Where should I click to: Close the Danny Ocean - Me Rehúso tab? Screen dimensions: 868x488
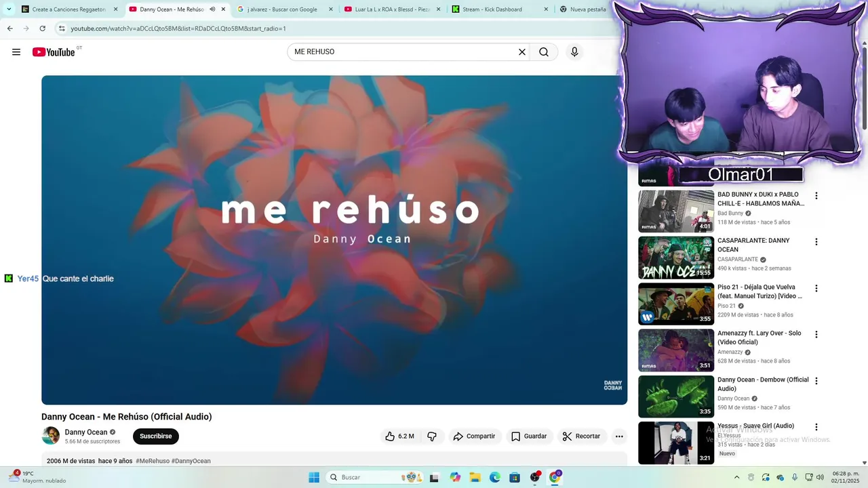point(223,9)
